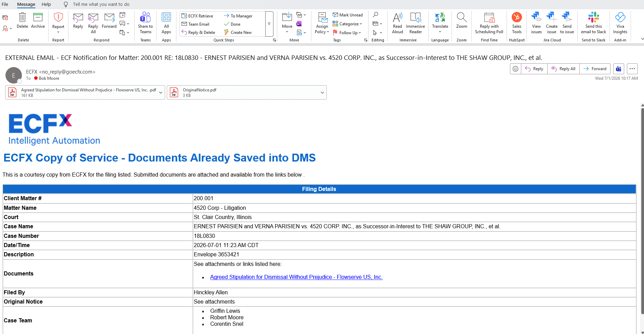This screenshot has width=644, height=334.
Task: Open the Agreed Stipulation PDF attachment
Action: tap(82, 92)
